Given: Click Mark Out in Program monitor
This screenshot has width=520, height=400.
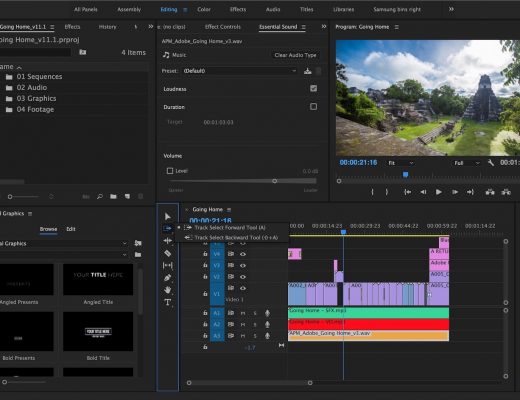Looking at the screenshot, I should 387,192.
